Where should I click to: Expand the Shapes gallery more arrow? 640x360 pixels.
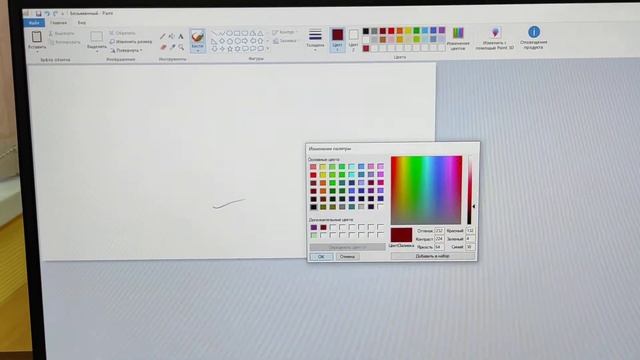[268, 49]
